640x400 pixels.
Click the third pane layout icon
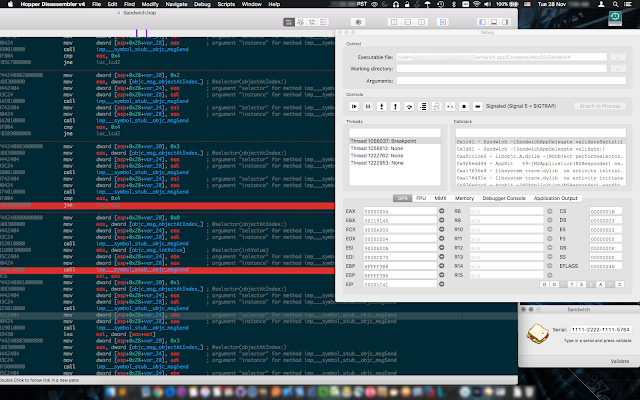pos(422,22)
